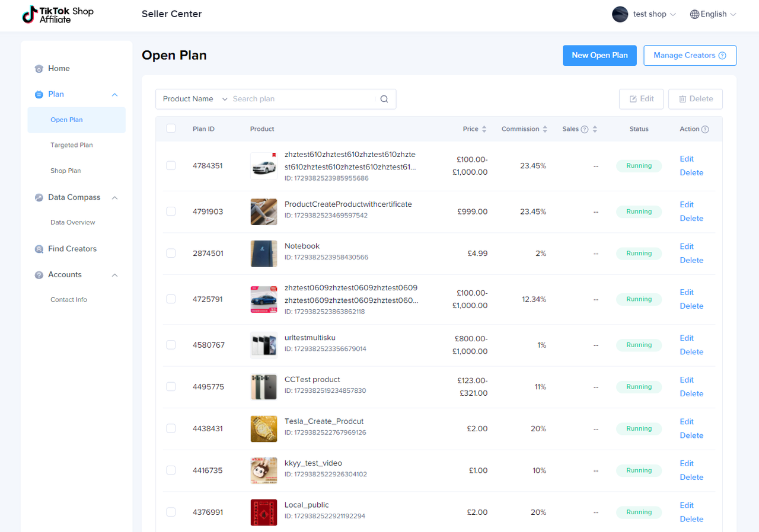Check the box for plan 4784351
The height and width of the screenshot is (532, 759).
(171, 166)
